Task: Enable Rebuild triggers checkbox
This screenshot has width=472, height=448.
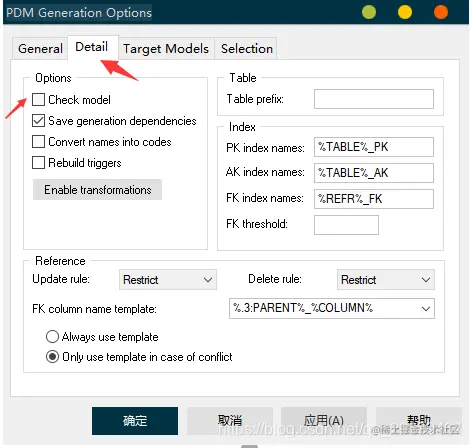Action: (38, 163)
